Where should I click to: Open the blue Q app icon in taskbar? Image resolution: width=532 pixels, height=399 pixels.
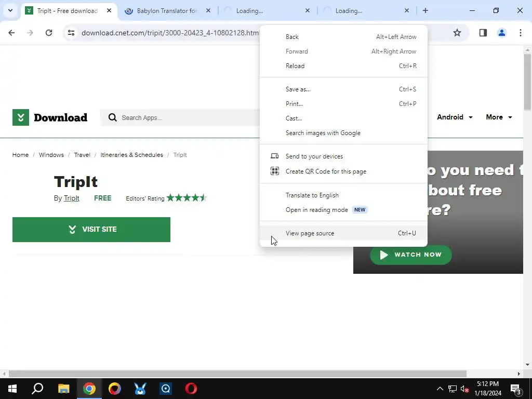(166, 389)
